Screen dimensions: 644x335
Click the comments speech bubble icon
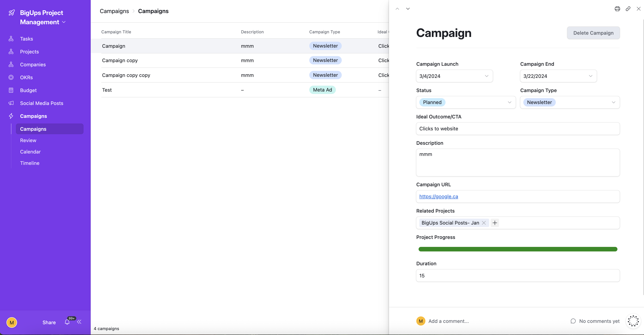point(573,321)
